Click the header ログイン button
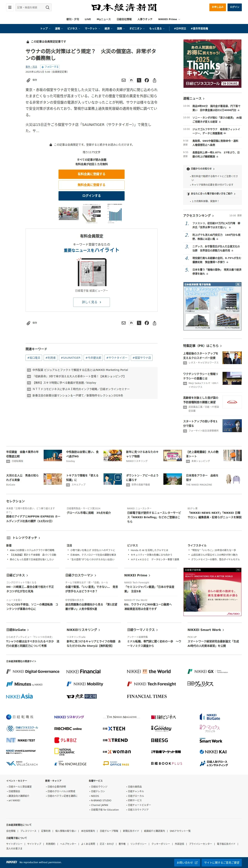The height and width of the screenshot is (868, 248). [x=234, y=7]
